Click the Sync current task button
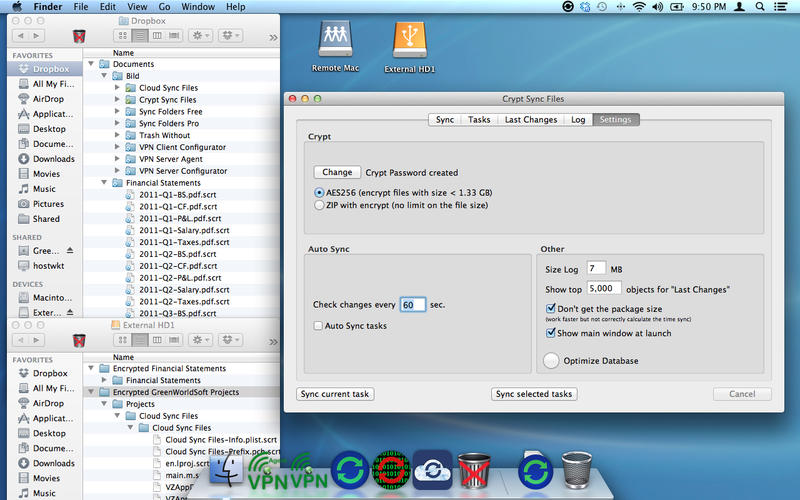Image resolution: width=800 pixels, height=500 pixels. pyautogui.click(x=335, y=394)
